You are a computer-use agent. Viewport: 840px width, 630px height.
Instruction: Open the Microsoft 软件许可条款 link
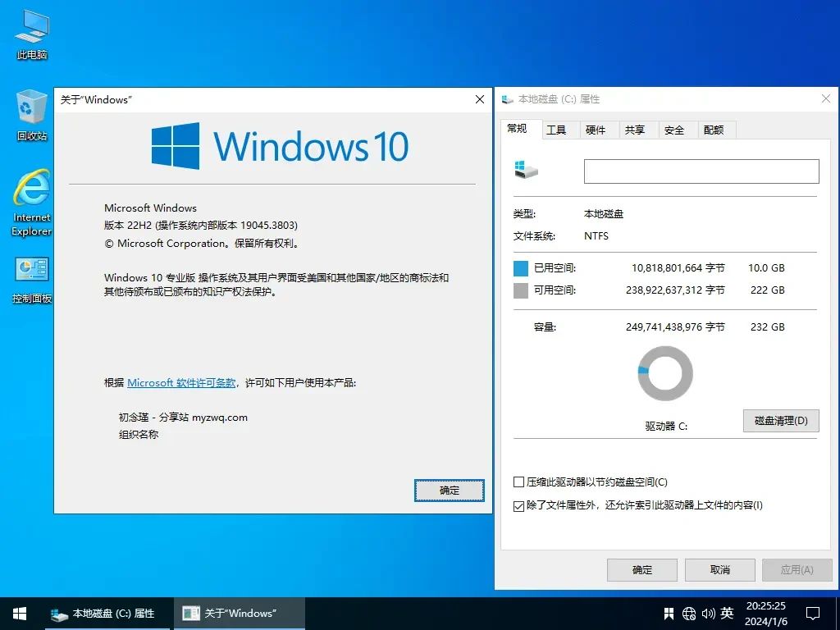(181, 382)
